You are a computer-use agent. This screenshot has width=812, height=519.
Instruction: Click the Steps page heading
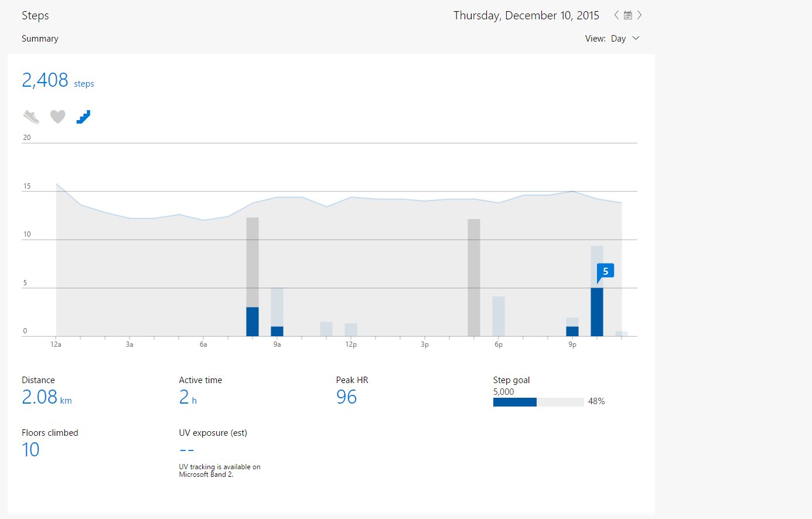tap(35, 16)
